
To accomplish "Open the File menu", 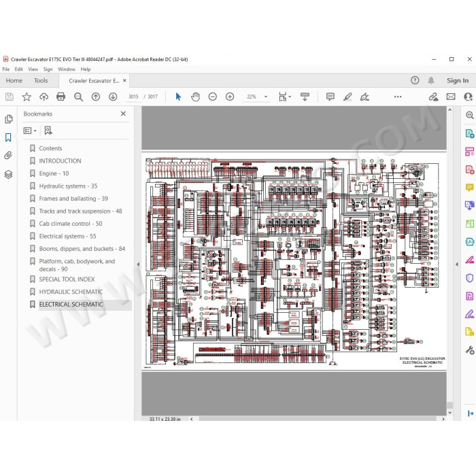I will coord(5,69).
